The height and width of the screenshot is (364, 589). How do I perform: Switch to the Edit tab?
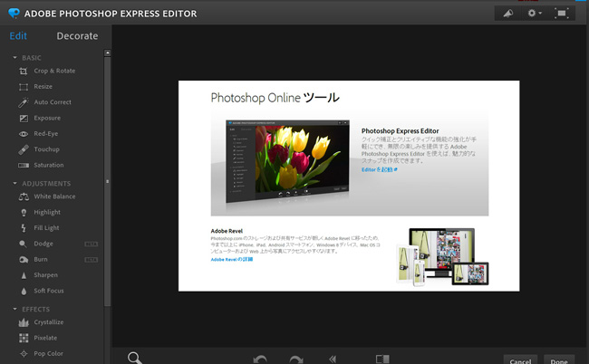(x=18, y=36)
